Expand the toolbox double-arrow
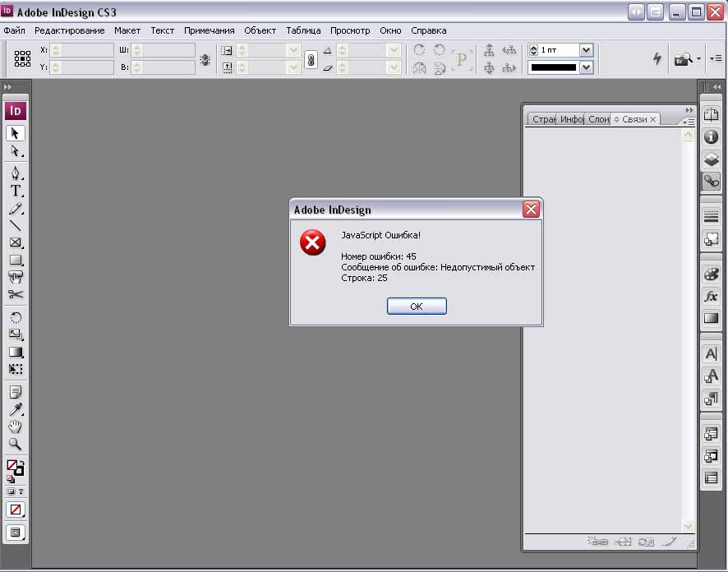This screenshot has width=728, height=572. coord(8,87)
